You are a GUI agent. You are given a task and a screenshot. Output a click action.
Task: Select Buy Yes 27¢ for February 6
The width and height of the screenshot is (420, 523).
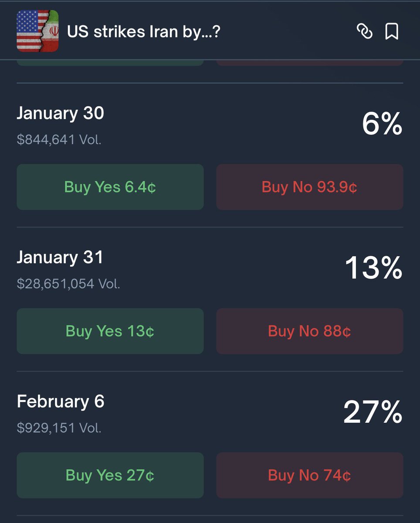click(110, 475)
